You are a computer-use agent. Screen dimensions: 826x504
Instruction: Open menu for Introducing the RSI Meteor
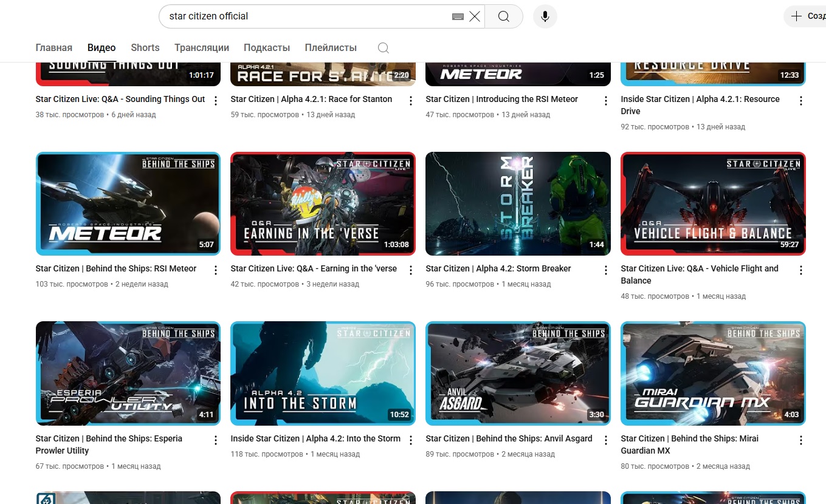pyautogui.click(x=606, y=101)
